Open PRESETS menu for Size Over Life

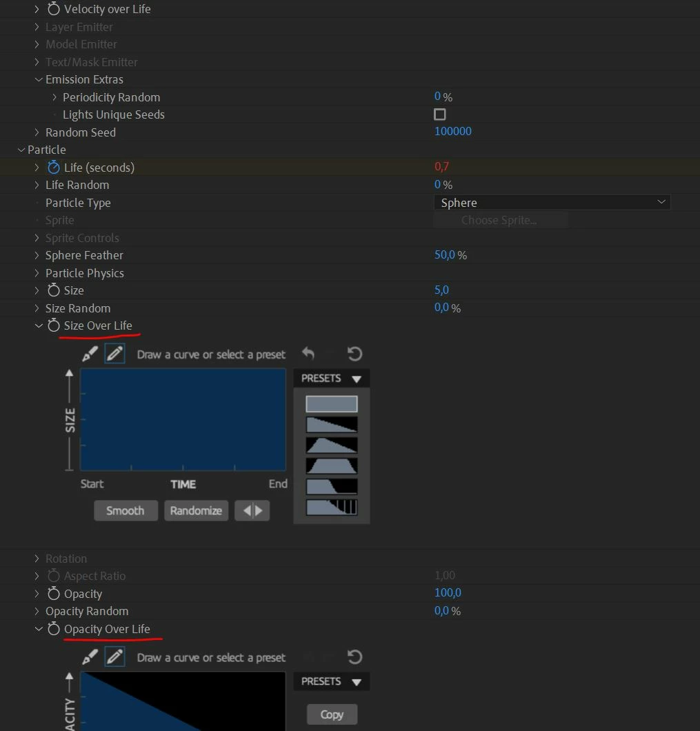click(x=331, y=378)
